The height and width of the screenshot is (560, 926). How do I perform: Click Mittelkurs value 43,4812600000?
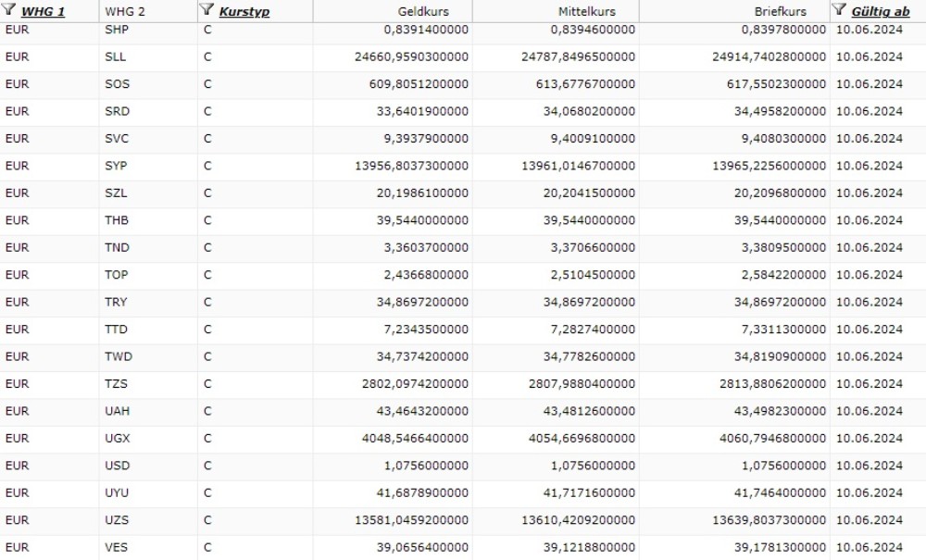tap(589, 411)
